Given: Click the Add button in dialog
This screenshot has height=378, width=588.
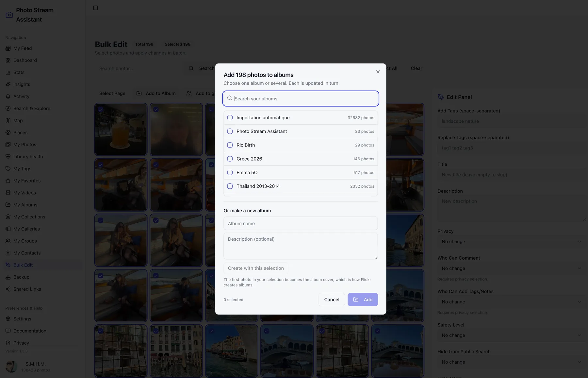Looking at the screenshot, I should pyautogui.click(x=363, y=300).
